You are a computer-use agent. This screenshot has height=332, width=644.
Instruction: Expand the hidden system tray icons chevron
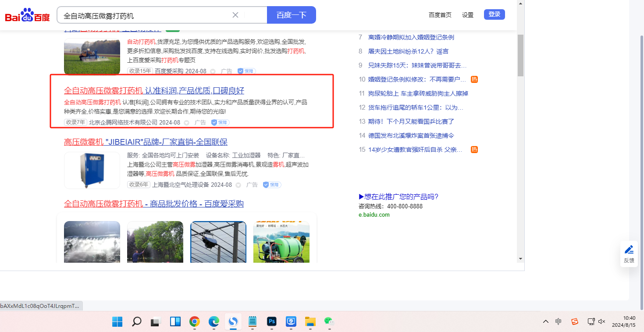pos(545,321)
